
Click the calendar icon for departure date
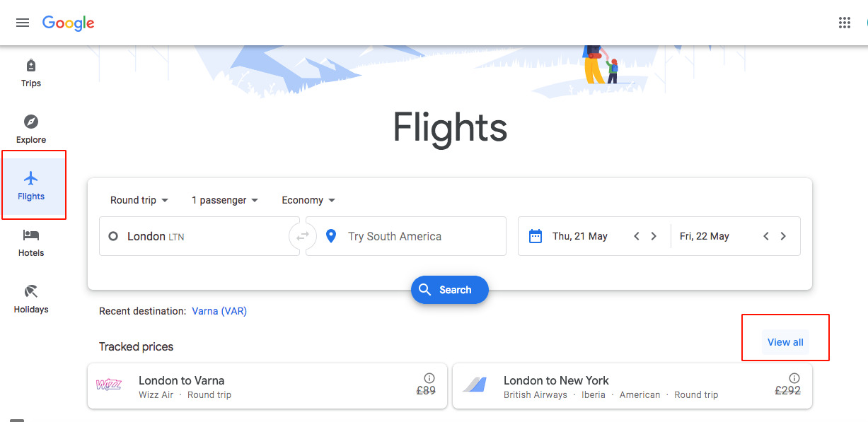click(x=536, y=236)
